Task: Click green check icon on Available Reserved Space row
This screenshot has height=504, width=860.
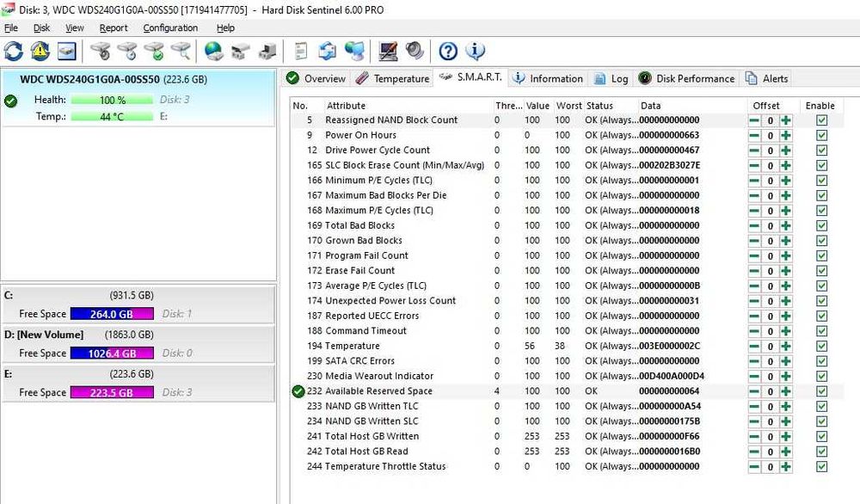Action: [x=298, y=391]
